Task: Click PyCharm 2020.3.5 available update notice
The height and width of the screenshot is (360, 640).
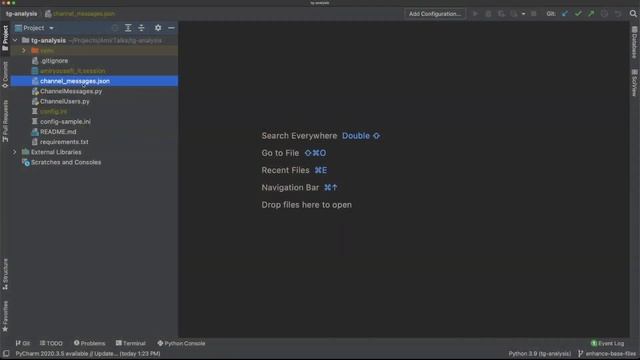Action: (88, 353)
